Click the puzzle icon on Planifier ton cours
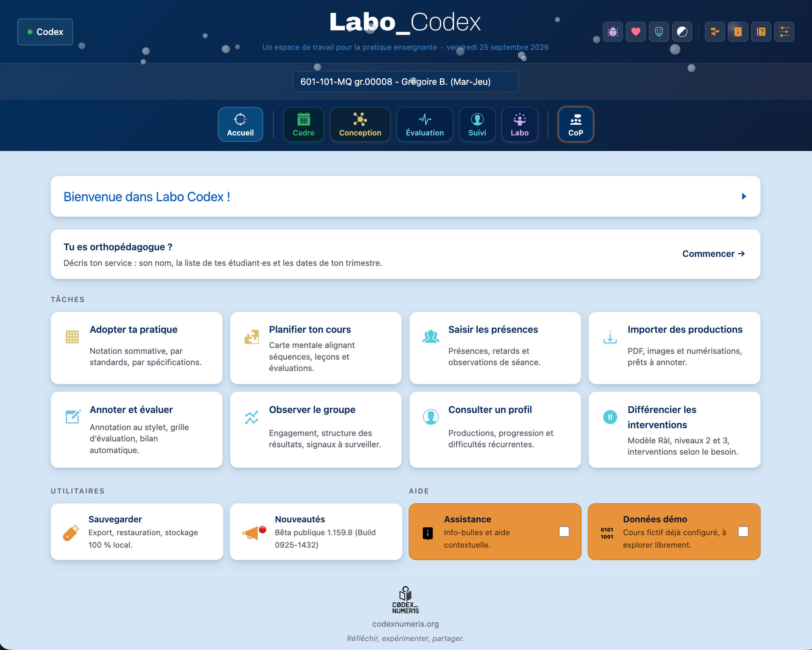812x650 pixels. 252,337
